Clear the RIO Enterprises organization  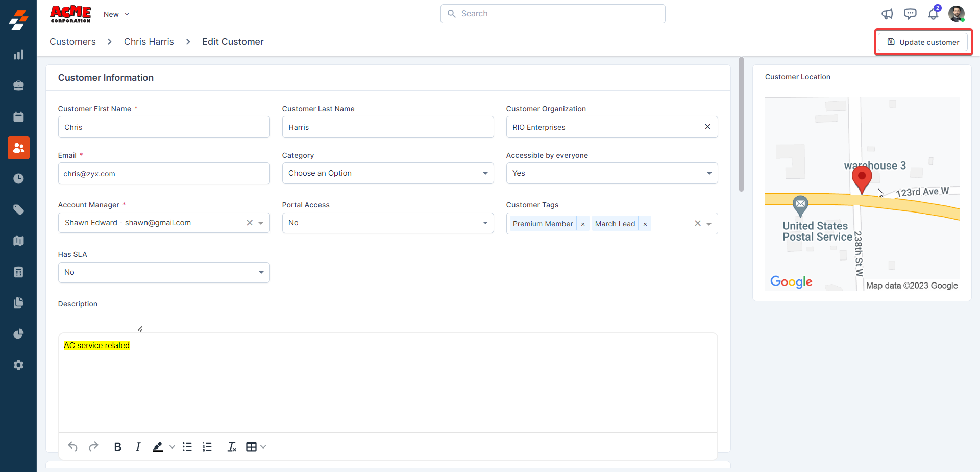pyautogui.click(x=707, y=127)
